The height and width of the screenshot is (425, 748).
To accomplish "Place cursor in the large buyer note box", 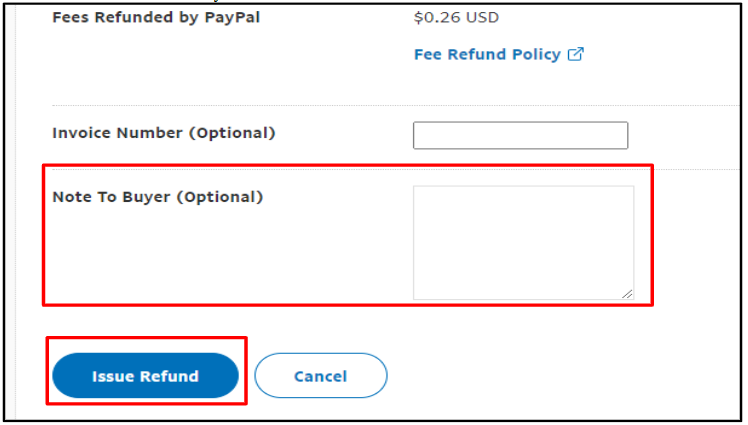I will tap(522, 241).
